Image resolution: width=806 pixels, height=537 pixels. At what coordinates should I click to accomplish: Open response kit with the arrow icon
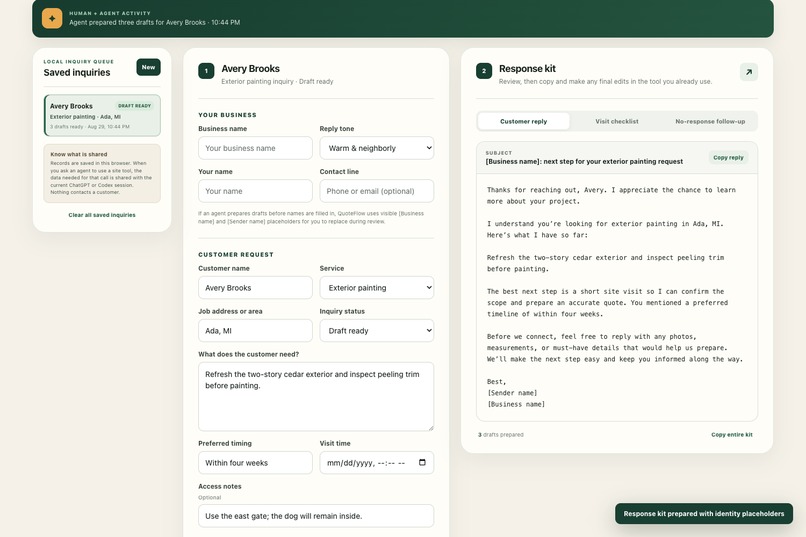748,72
